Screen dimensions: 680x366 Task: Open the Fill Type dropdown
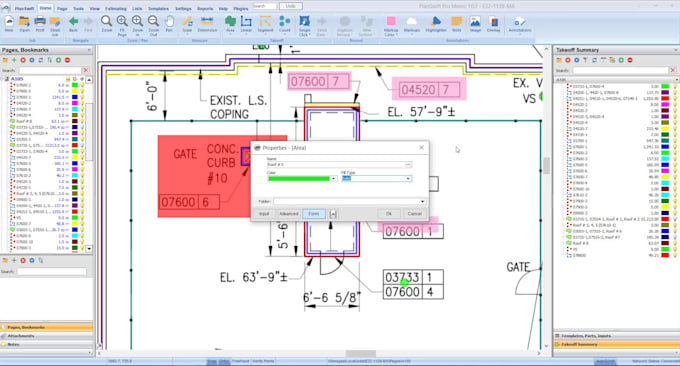pyautogui.click(x=408, y=179)
